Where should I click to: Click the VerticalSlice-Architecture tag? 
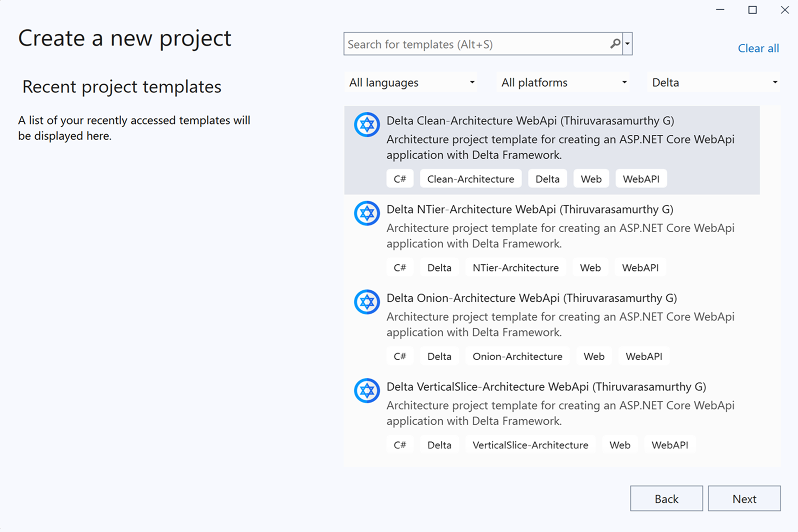530,445
